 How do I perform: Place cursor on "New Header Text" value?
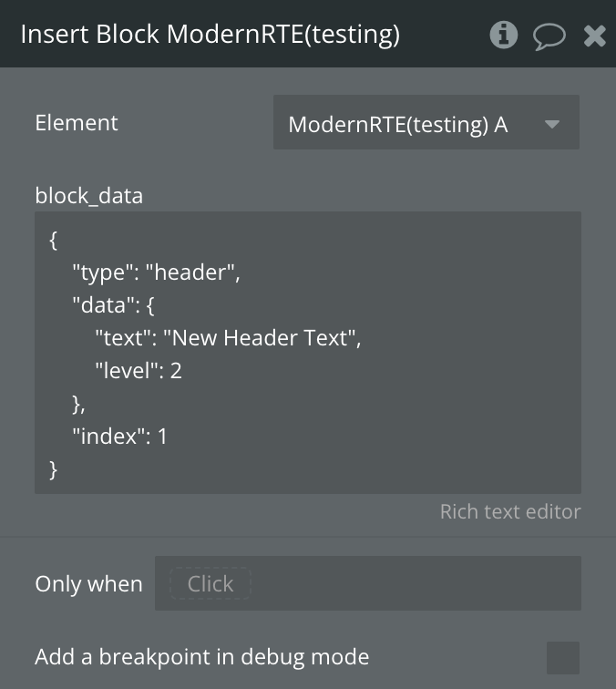pos(261,338)
